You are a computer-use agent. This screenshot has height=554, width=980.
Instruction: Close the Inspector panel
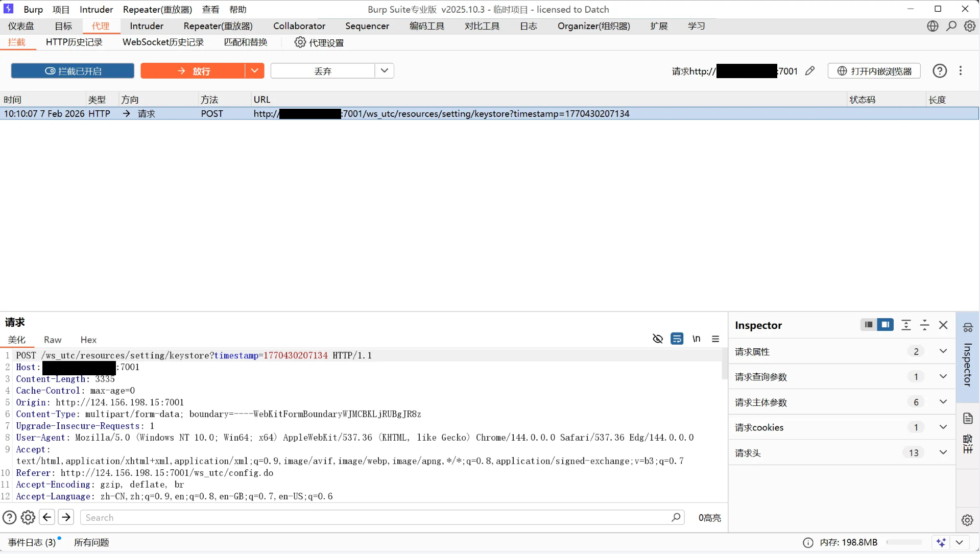point(943,325)
